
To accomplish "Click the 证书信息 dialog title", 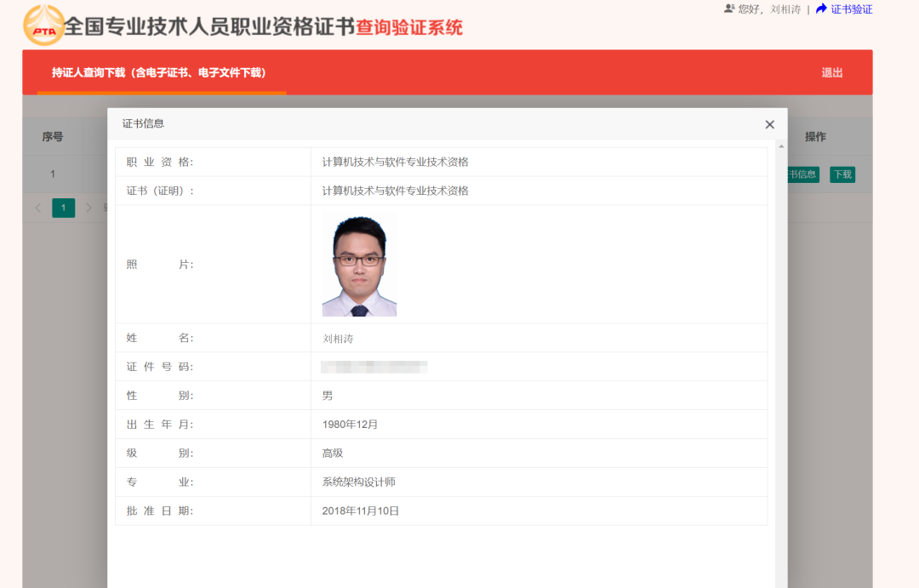I will [x=143, y=123].
